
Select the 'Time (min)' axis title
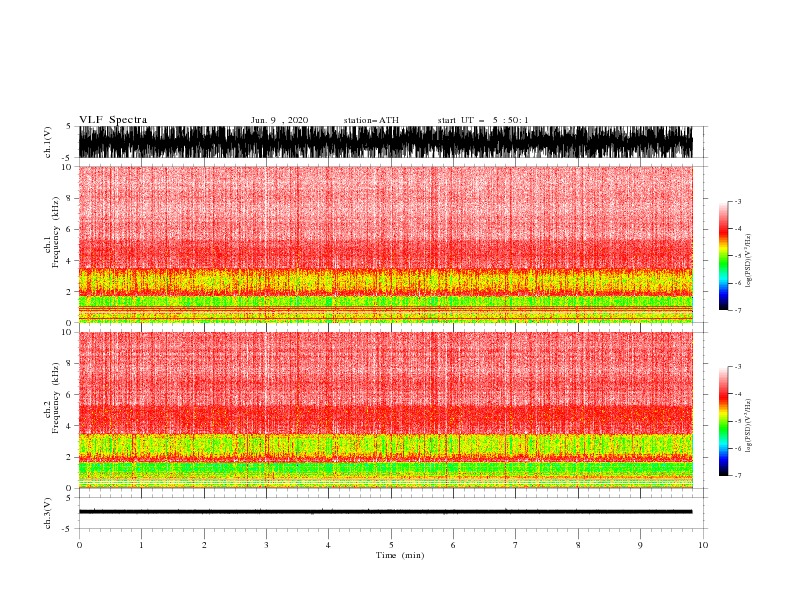click(x=400, y=555)
